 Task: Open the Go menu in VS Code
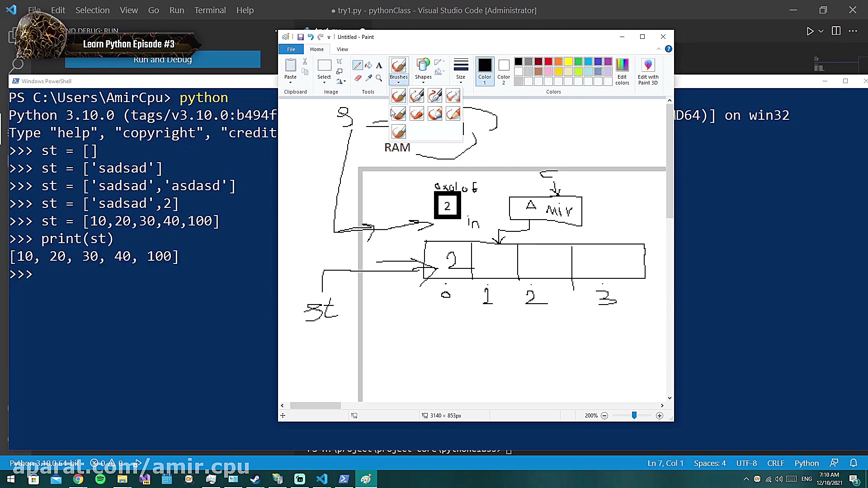153,10
